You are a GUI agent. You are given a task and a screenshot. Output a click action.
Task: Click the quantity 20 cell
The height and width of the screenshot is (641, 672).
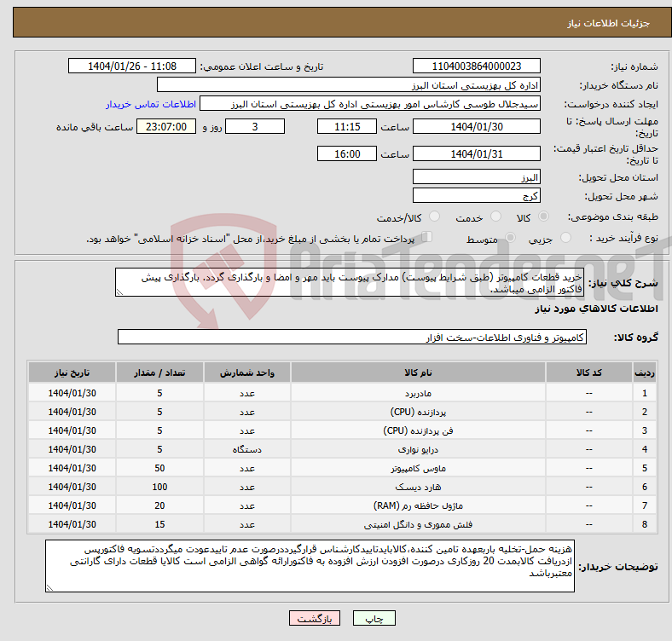(x=159, y=506)
